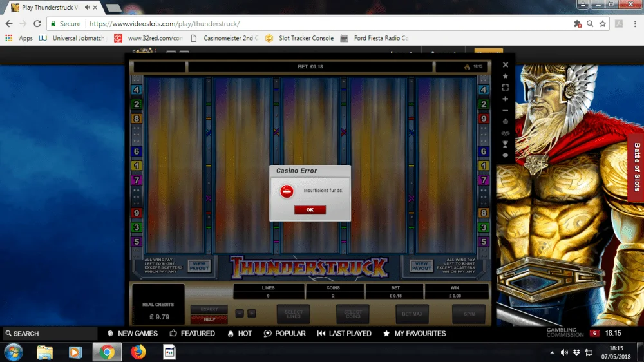Click the Spin button
Screen dimensions: 644x362
tap(469, 314)
